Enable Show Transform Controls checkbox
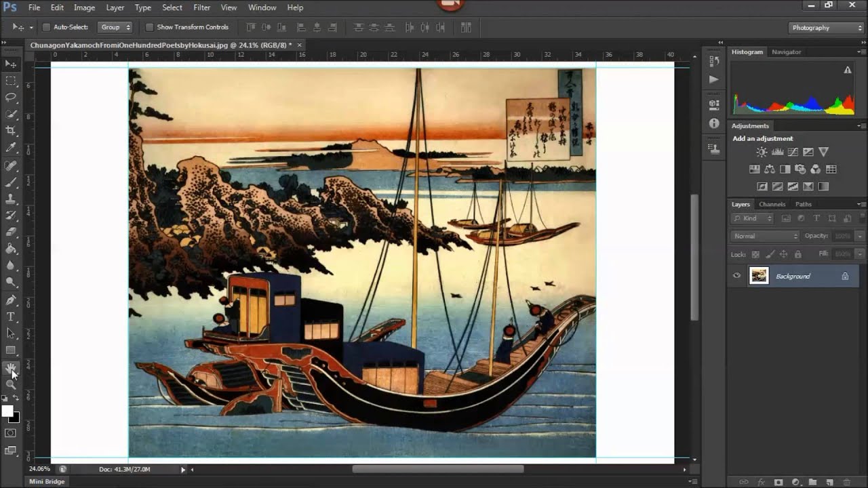868x488 pixels. tap(149, 27)
